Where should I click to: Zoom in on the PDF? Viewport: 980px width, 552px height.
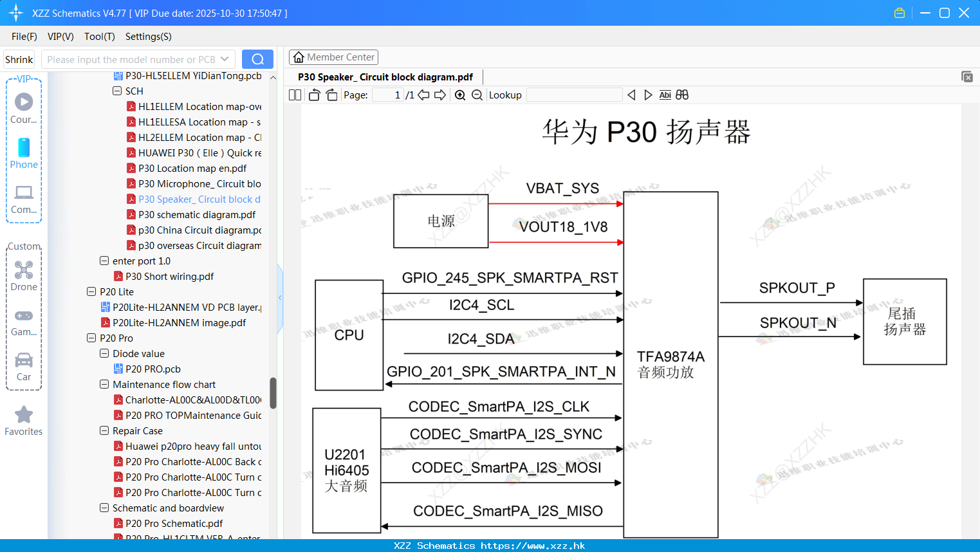pos(460,95)
